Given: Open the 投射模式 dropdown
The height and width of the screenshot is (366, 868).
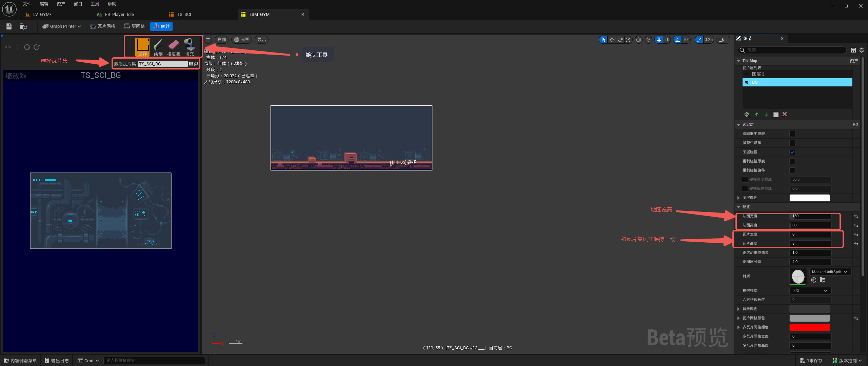Looking at the screenshot, I should click(x=810, y=291).
